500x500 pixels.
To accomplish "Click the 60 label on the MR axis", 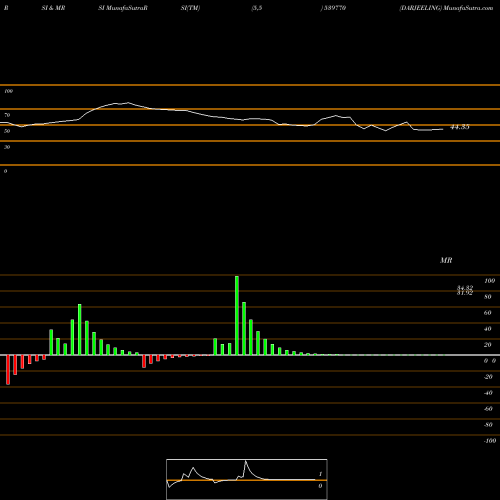I will tap(488, 313).
